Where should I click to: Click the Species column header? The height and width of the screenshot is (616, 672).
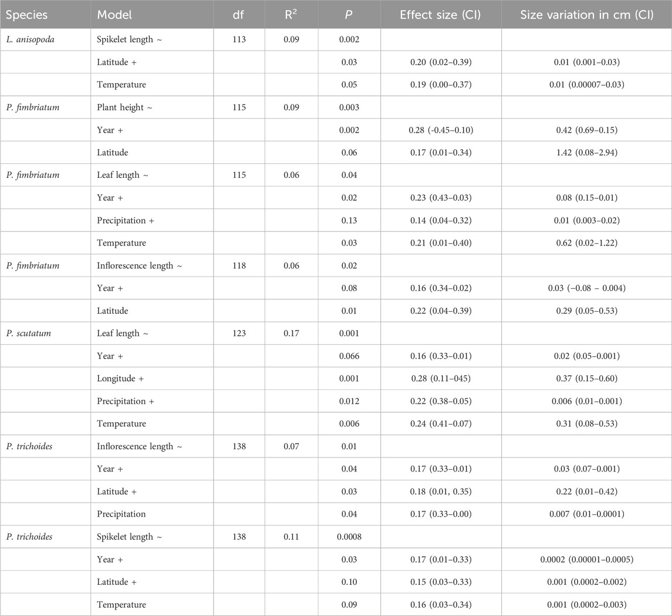24,14
